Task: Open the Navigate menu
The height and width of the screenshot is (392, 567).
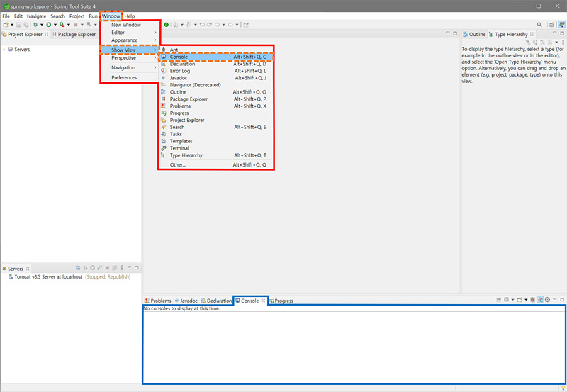Action: [37, 16]
